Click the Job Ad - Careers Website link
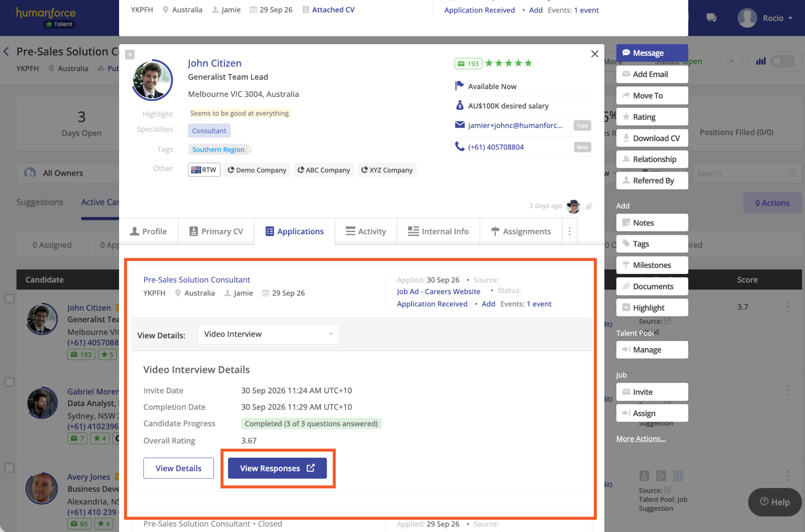This screenshot has height=532, width=805. pyautogui.click(x=438, y=292)
